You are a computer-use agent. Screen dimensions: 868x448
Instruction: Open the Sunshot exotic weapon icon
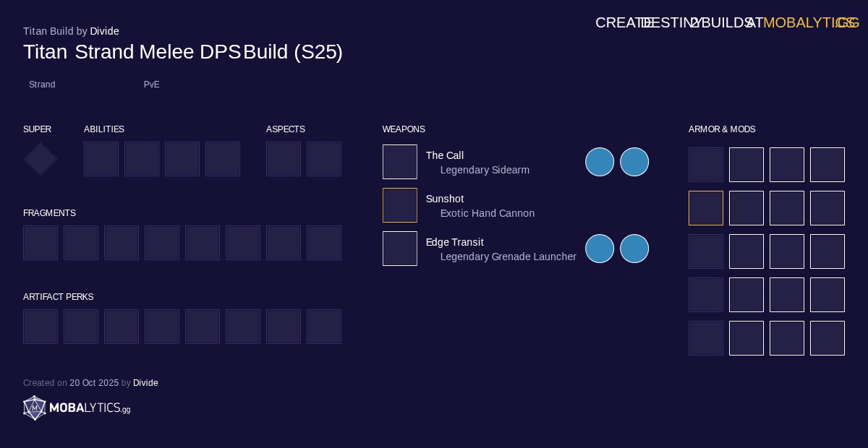click(x=400, y=205)
